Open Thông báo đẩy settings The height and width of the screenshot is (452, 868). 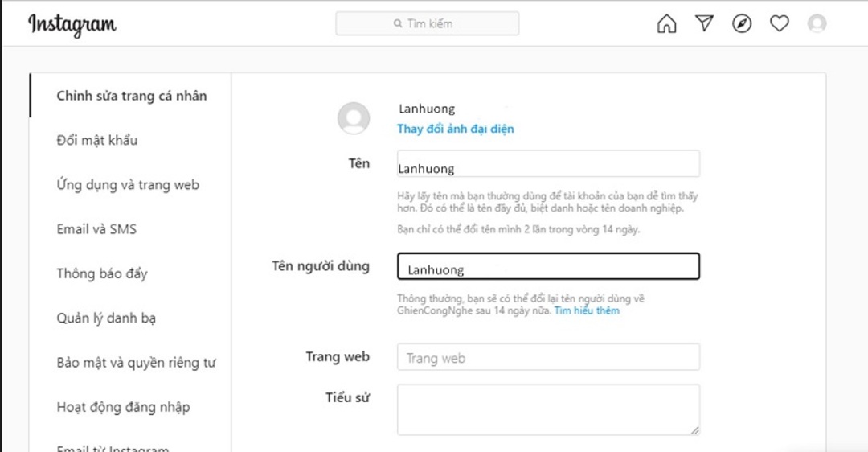101,273
